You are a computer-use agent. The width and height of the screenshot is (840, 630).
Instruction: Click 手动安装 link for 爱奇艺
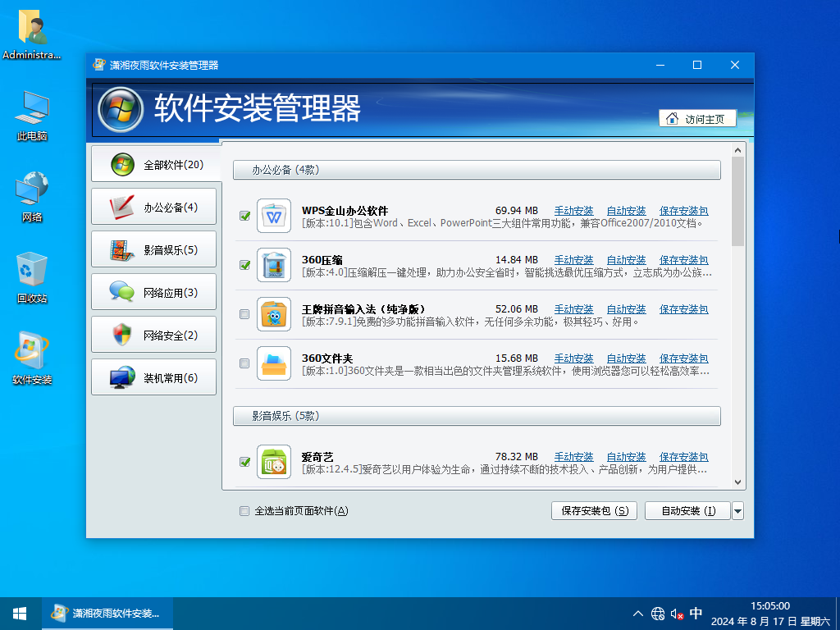tap(573, 457)
